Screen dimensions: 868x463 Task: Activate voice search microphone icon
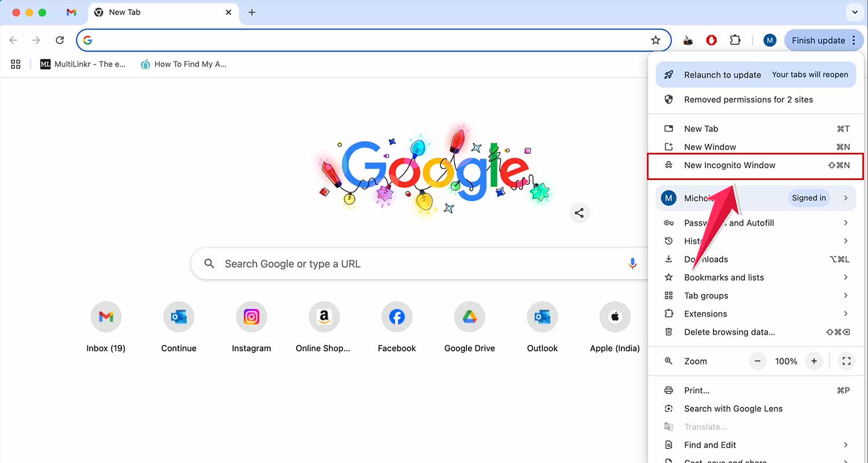click(x=632, y=263)
